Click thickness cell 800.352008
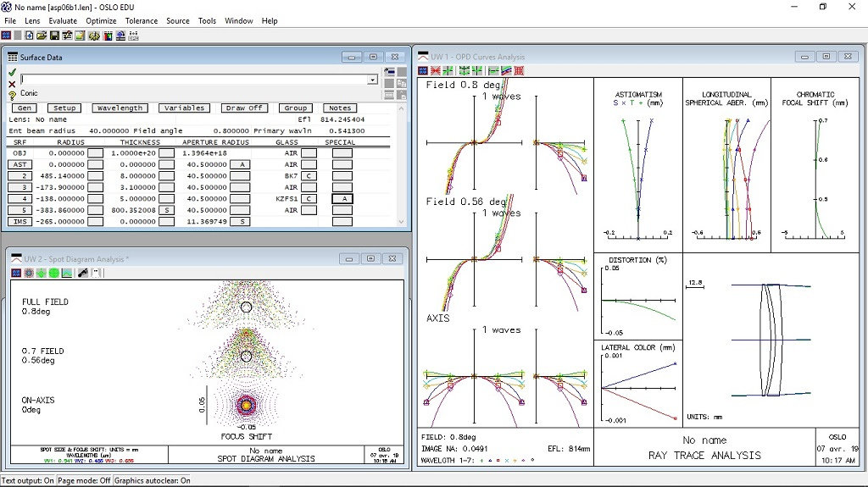Screen dimensions: 868x487 (133, 210)
